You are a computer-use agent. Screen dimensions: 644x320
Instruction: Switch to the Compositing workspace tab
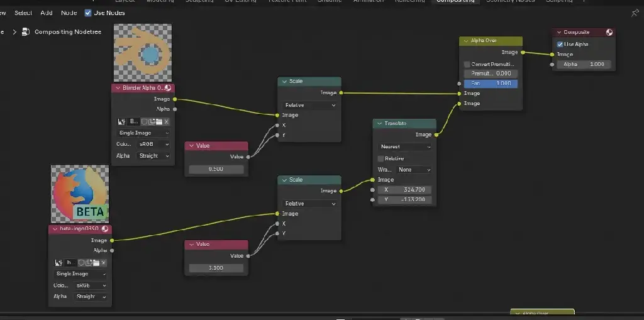point(455,2)
